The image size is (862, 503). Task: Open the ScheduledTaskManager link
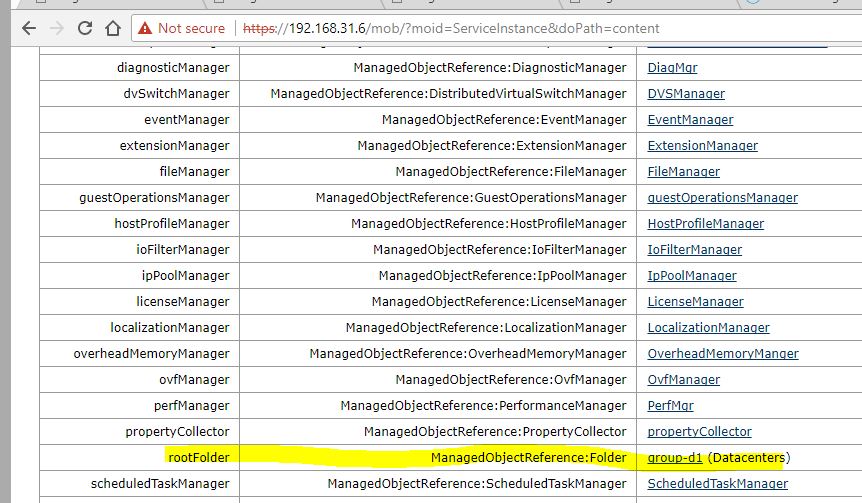coord(717,484)
